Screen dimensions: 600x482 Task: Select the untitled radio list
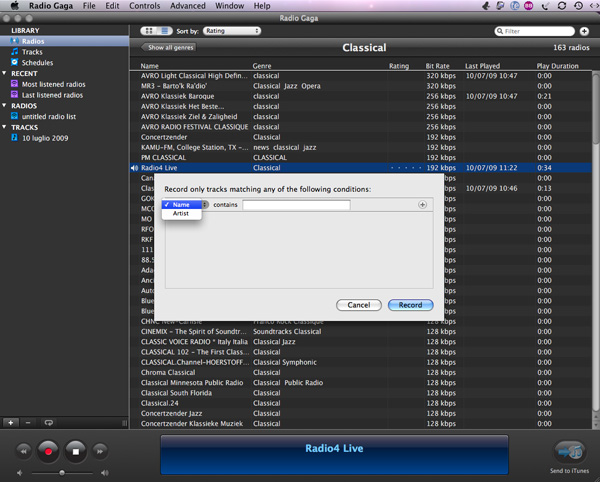click(49, 116)
